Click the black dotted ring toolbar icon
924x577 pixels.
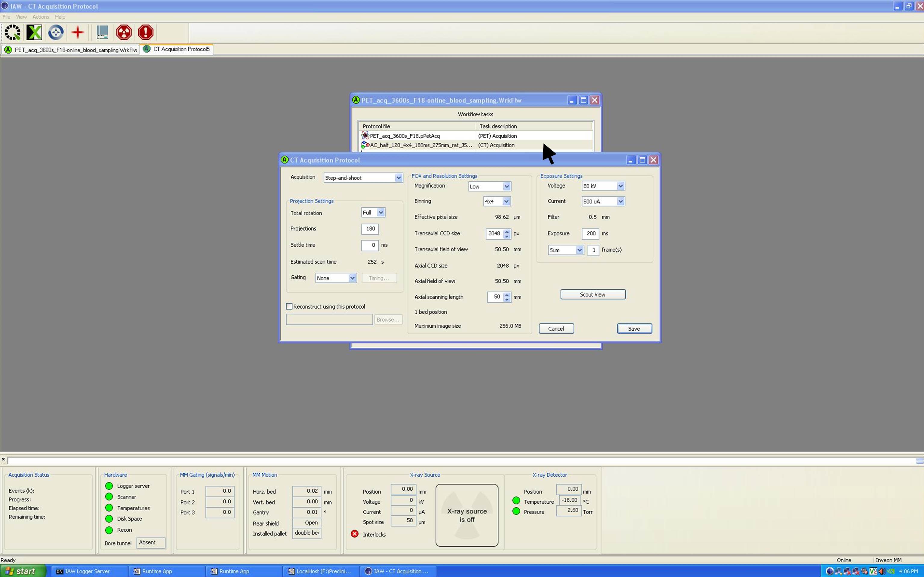tap(13, 32)
